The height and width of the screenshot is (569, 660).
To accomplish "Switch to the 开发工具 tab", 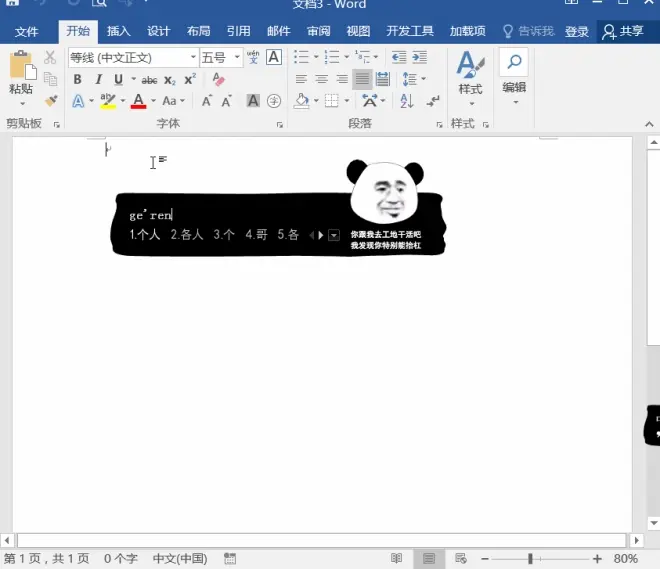I will [410, 31].
